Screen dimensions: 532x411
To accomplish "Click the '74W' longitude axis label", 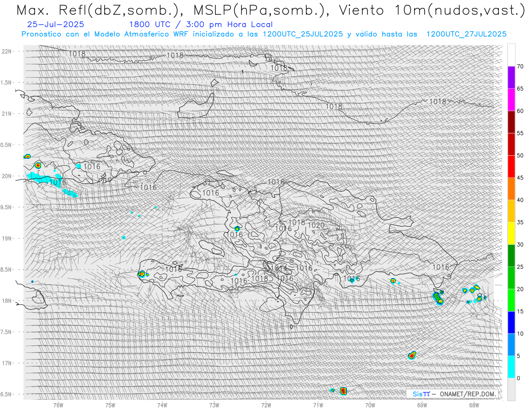I will (x=162, y=405).
